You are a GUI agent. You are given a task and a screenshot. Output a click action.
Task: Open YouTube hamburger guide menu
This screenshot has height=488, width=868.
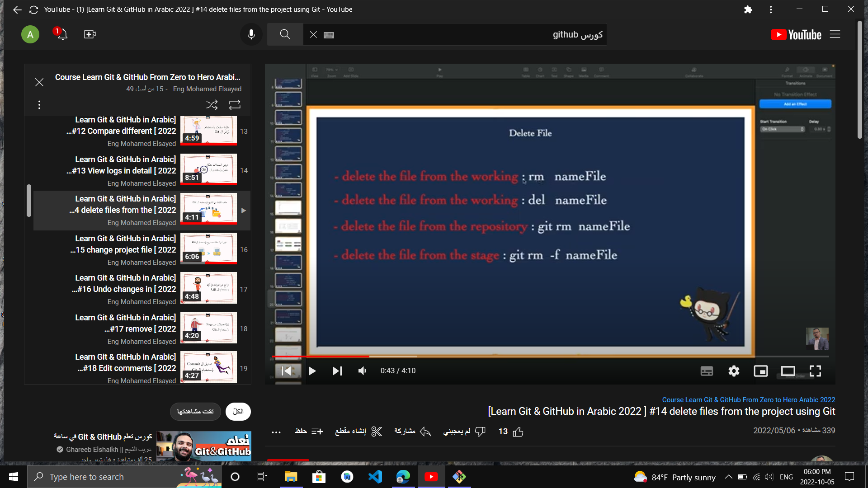pyautogui.click(x=835, y=34)
